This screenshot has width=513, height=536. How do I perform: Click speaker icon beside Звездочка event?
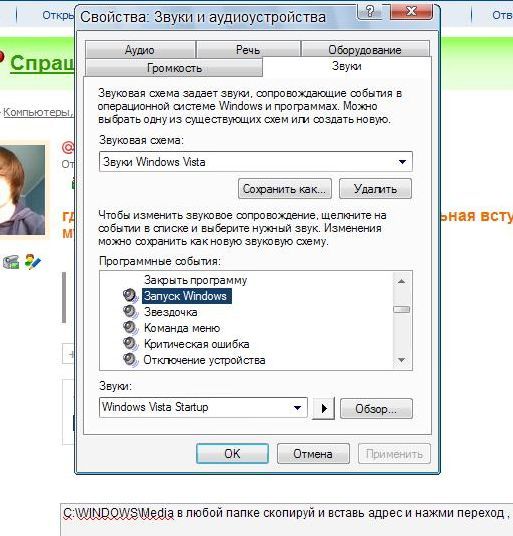(x=131, y=311)
